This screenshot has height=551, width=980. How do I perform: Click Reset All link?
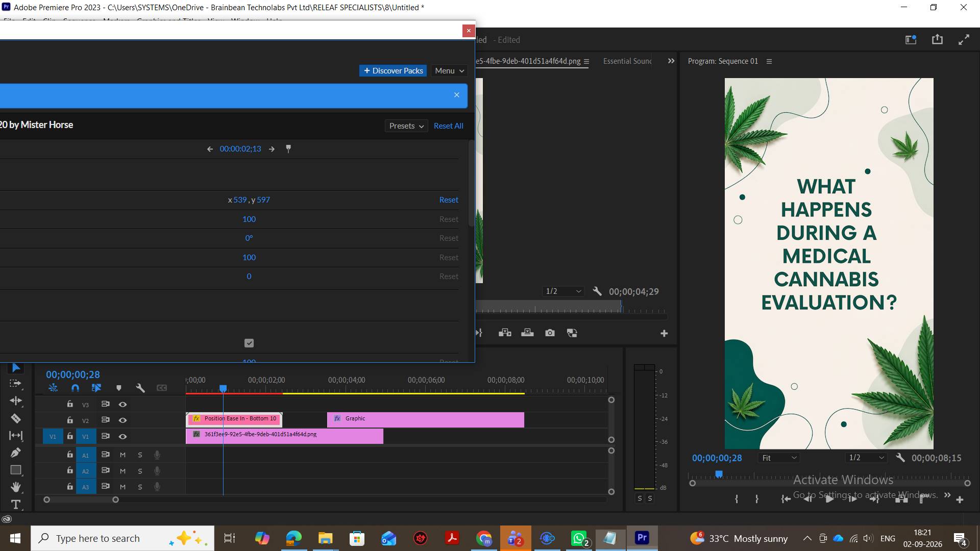pos(449,126)
